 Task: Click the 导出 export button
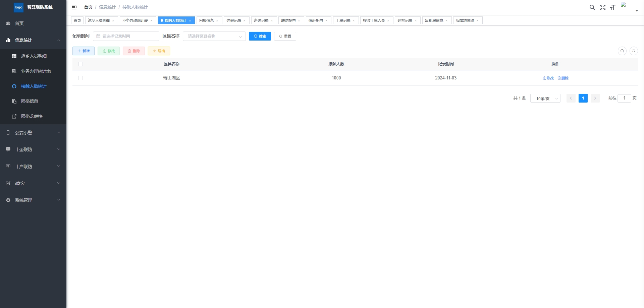click(x=159, y=51)
